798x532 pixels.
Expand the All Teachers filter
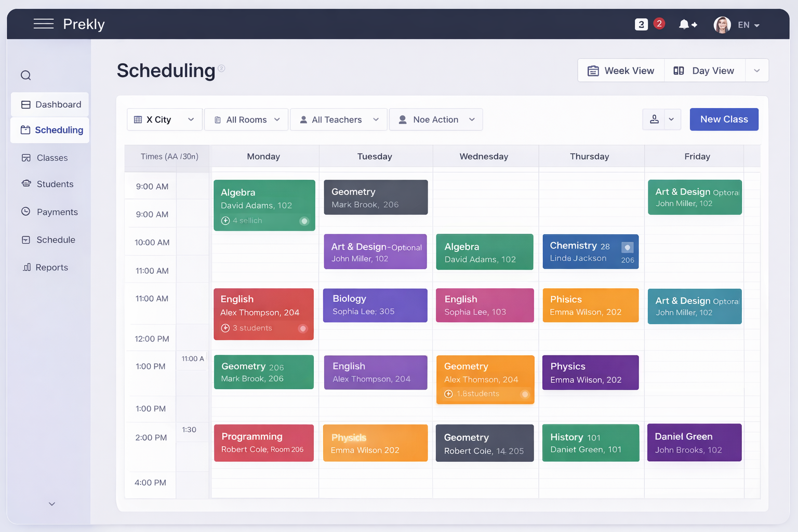click(x=338, y=119)
